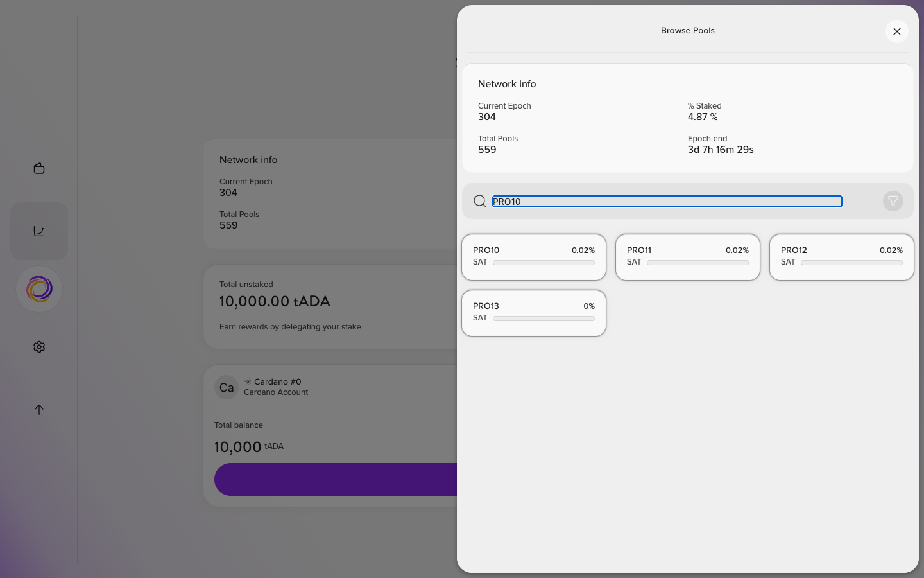This screenshot has width=924, height=578.
Task: Click the Cardano Account label
Action: [276, 392]
